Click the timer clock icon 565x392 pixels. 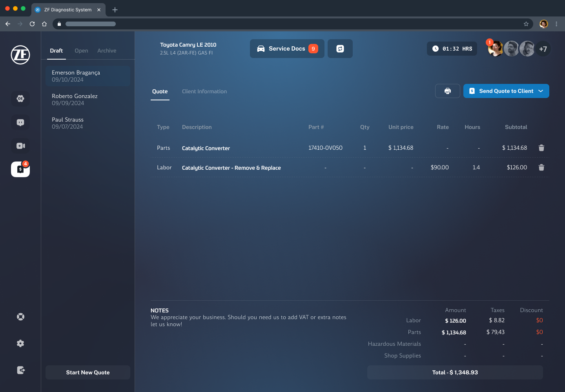(436, 49)
